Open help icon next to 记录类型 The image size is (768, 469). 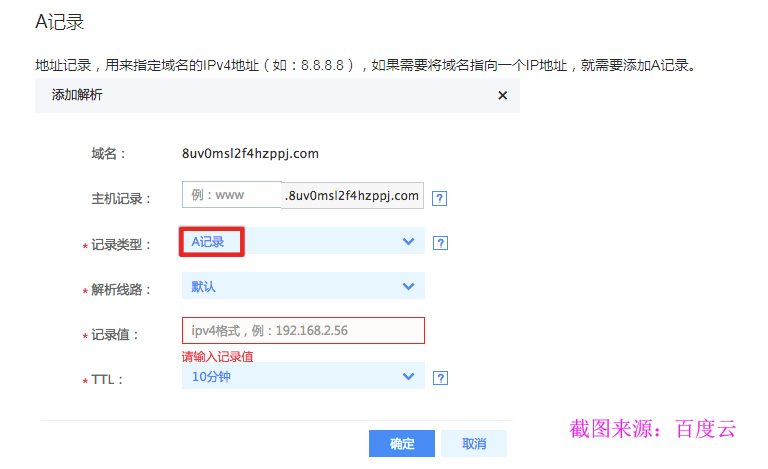440,243
